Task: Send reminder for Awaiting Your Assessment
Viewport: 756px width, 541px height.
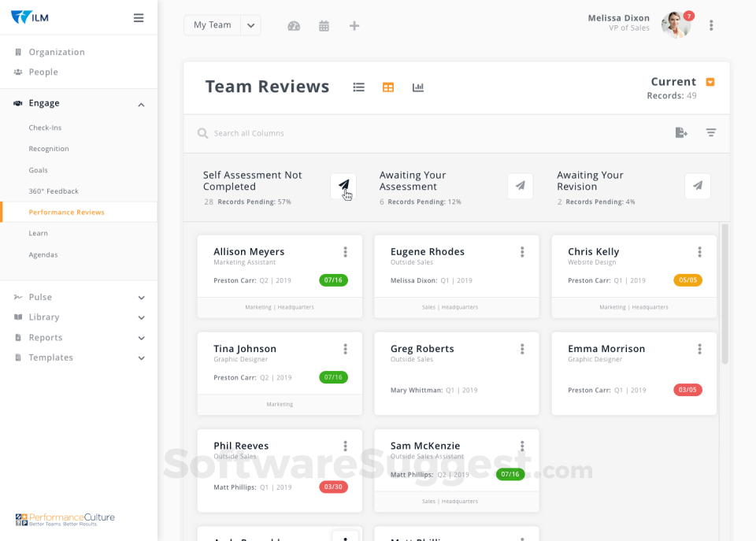Action: pyautogui.click(x=521, y=186)
